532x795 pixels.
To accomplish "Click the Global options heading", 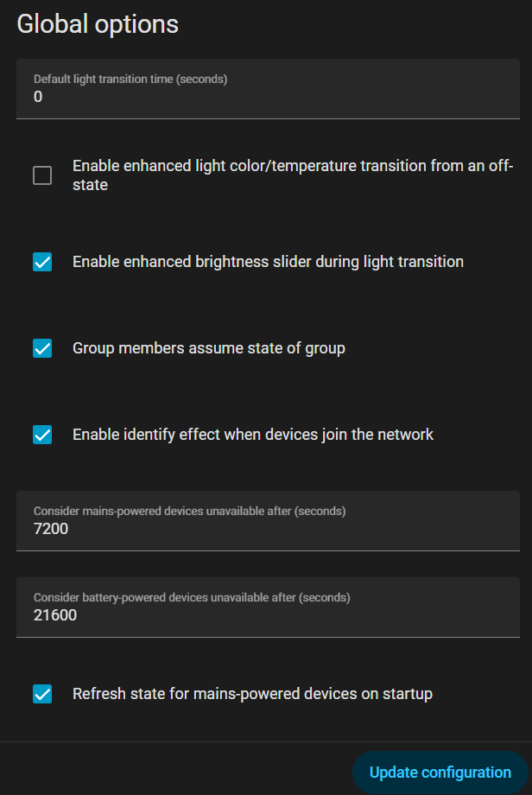I will (98, 24).
